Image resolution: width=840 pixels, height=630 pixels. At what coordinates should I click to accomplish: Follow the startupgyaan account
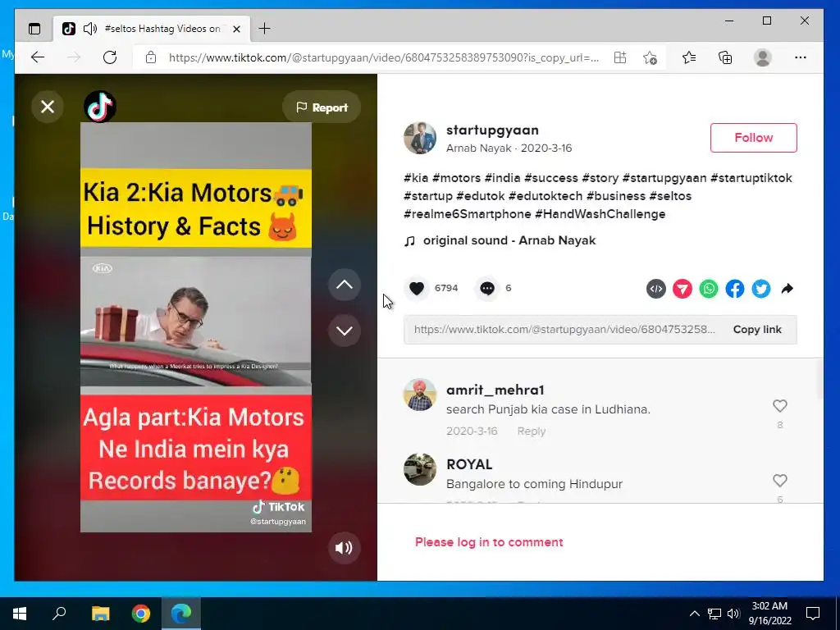[753, 138]
